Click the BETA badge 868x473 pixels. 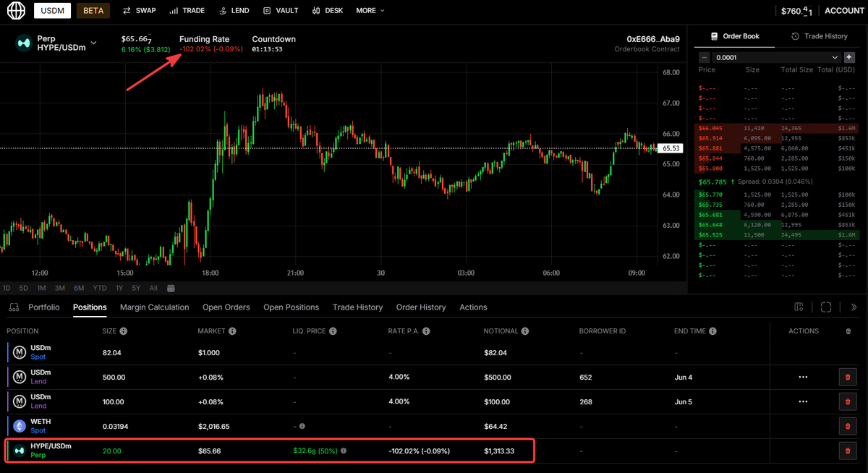point(93,11)
